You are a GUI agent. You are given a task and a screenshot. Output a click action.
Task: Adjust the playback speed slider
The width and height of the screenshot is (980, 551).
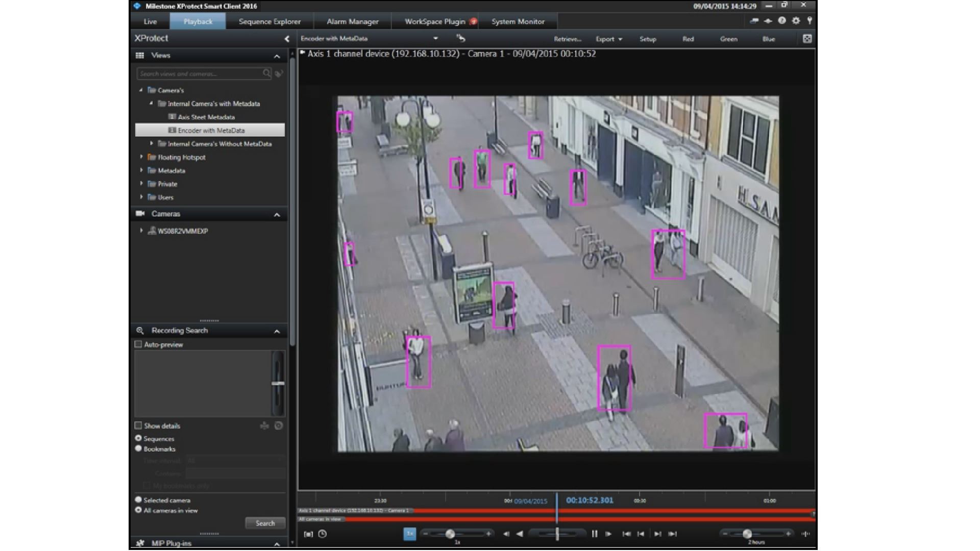coord(450,534)
